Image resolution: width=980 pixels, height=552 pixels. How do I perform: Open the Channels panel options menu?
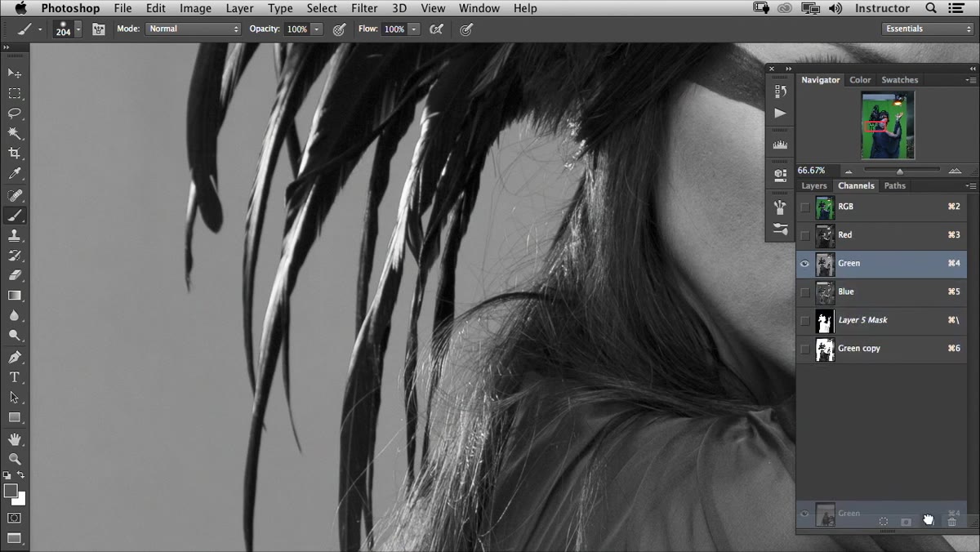pyautogui.click(x=971, y=186)
